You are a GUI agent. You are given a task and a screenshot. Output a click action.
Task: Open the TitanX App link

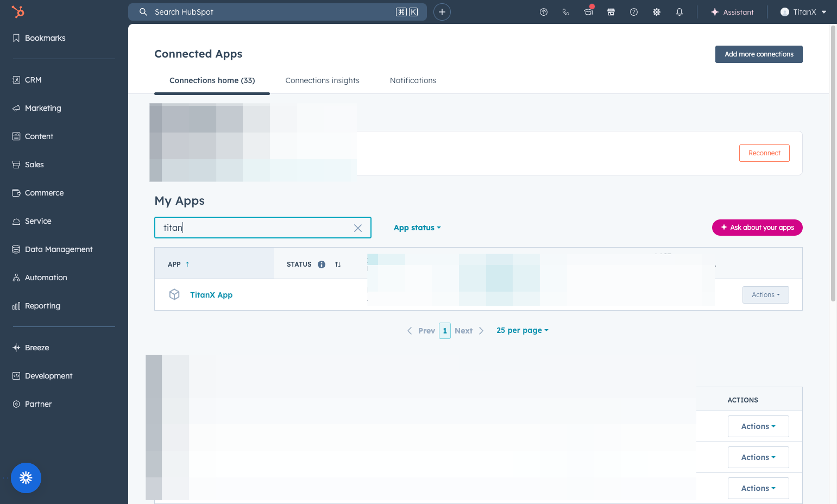click(211, 295)
